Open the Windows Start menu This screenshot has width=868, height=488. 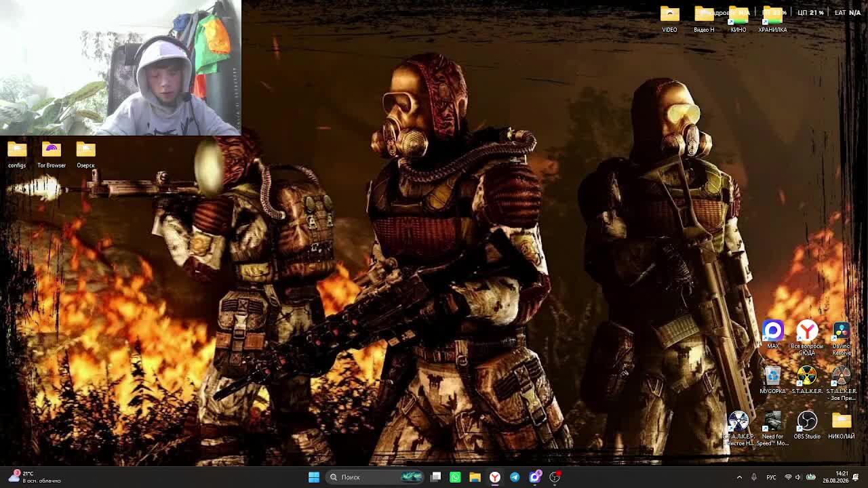coord(314,477)
